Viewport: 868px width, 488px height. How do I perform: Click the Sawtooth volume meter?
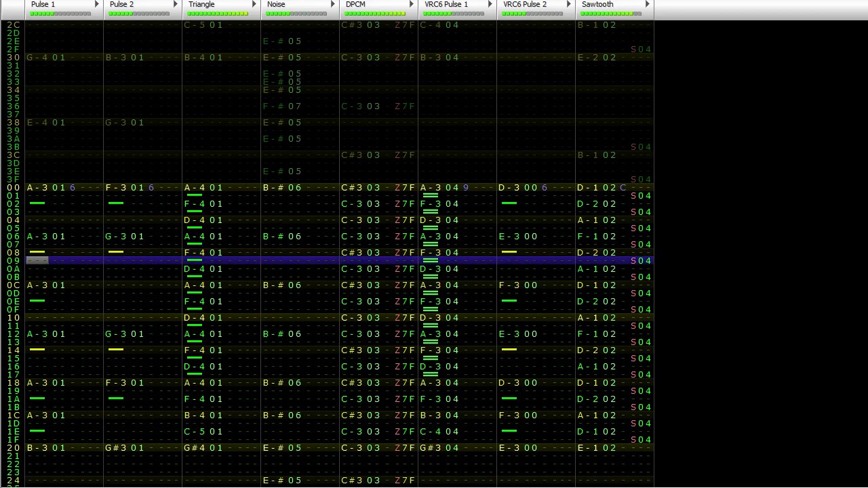tap(611, 14)
